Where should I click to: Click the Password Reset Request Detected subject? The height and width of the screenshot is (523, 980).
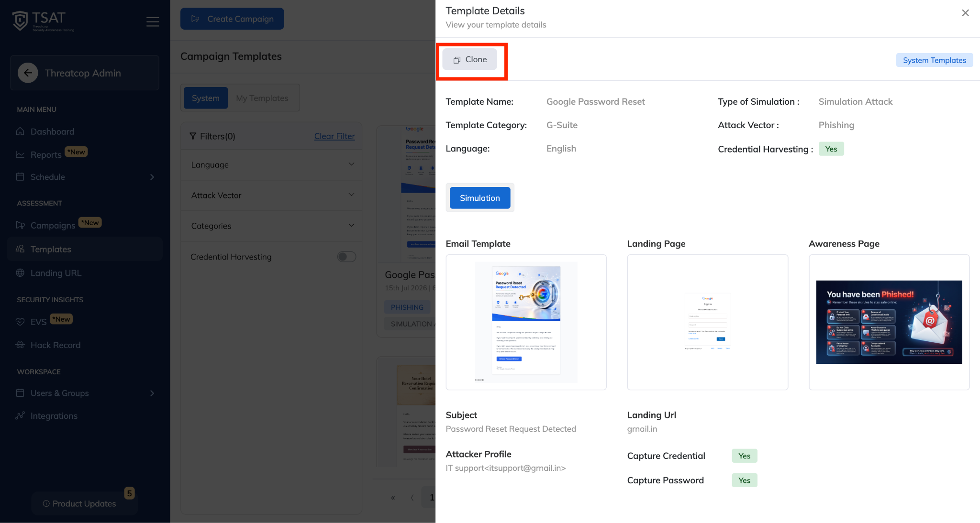click(511, 429)
